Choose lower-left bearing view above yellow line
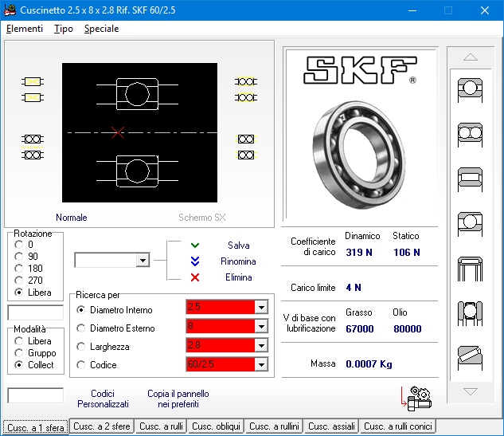504x436 pixels. [x=33, y=139]
